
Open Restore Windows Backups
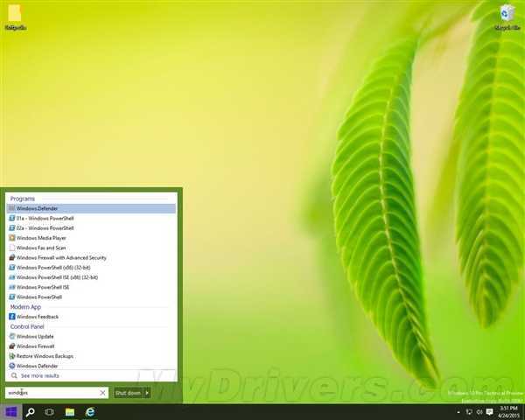tap(91, 356)
